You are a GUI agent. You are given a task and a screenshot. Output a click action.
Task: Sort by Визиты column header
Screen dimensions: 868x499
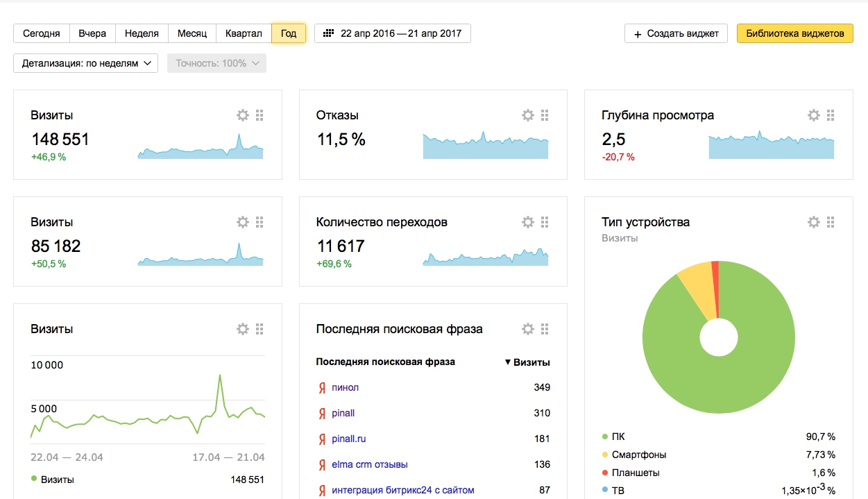click(527, 362)
